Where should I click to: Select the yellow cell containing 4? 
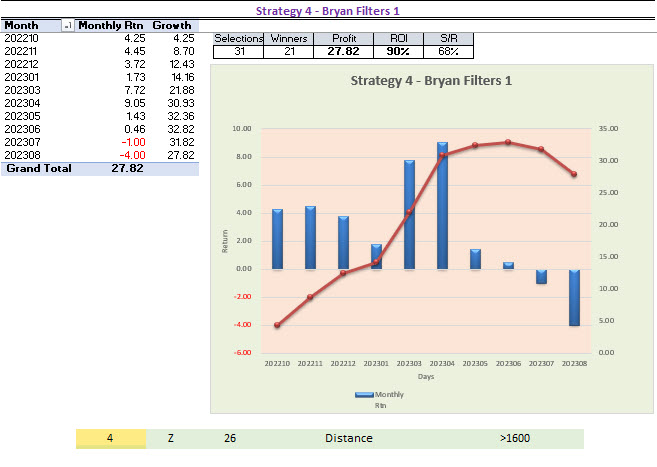110,438
